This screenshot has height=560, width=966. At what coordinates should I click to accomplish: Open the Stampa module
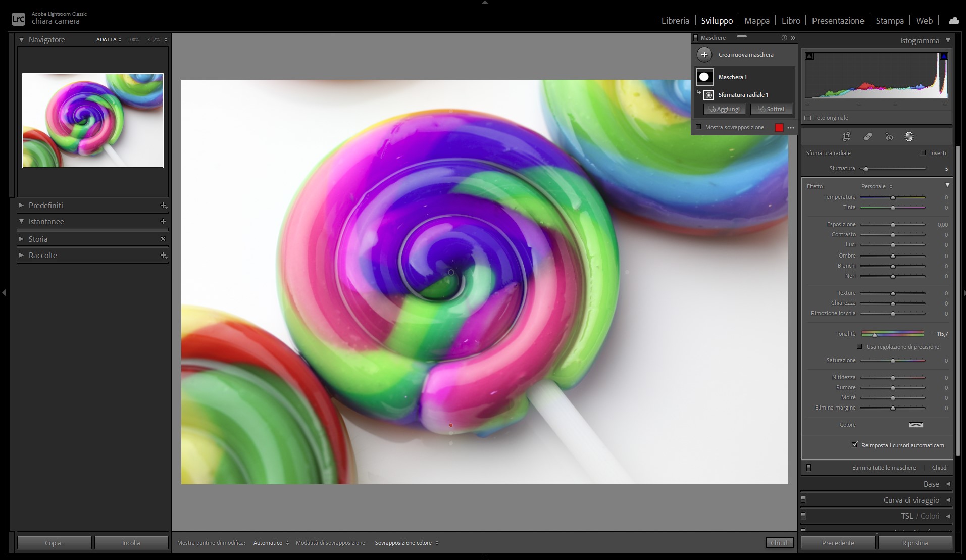pyautogui.click(x=890, y=21)
